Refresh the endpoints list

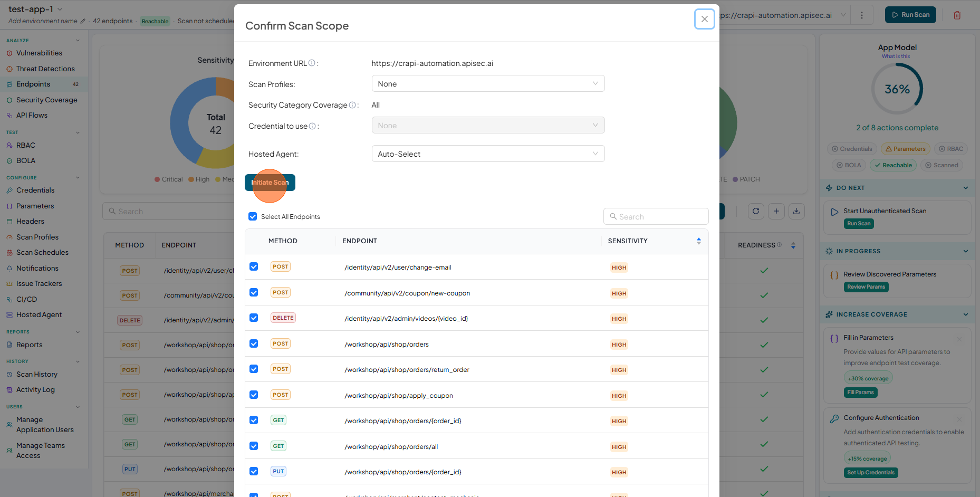click(x=756, y=211)
